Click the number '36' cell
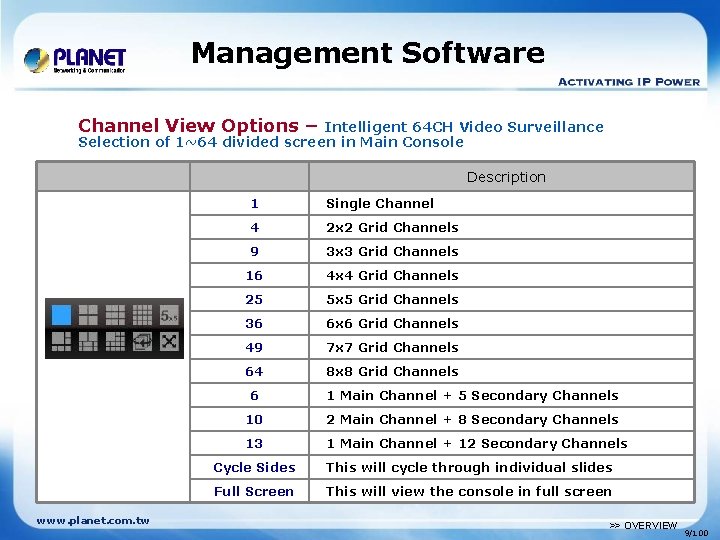 pyautogui.click(x=249, y=323)
